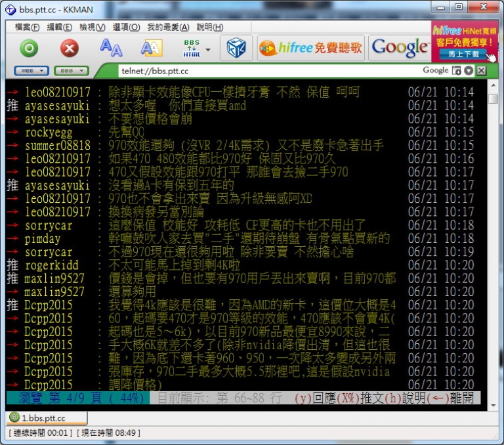The image size is (504, 445).
Task: Click the Google search box label
Action: pos(436,70)
